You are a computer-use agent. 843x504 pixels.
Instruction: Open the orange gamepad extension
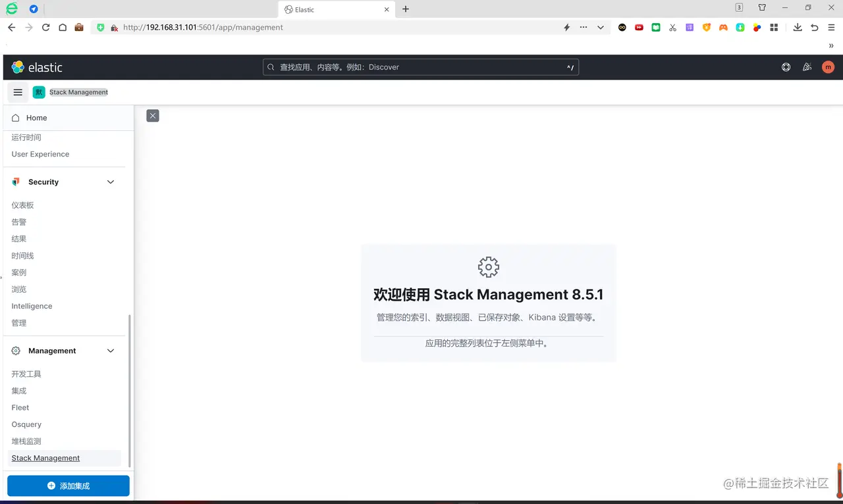point(723,28)
